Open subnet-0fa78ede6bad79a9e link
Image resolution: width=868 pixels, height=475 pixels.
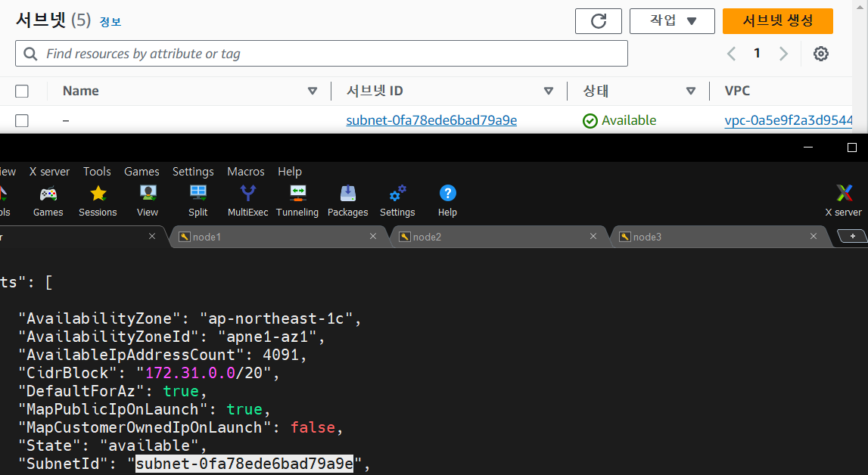[432, 120]
